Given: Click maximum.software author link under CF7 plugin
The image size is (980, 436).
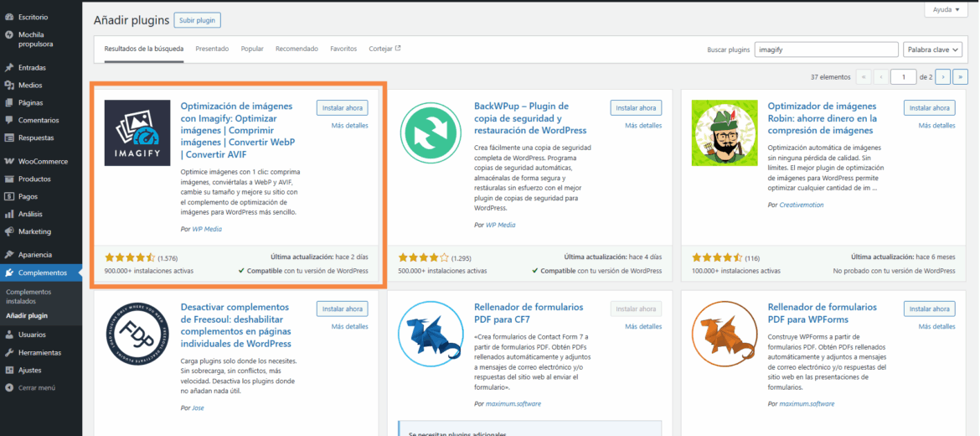Looking at the screenshot, I should click(513, 404).
